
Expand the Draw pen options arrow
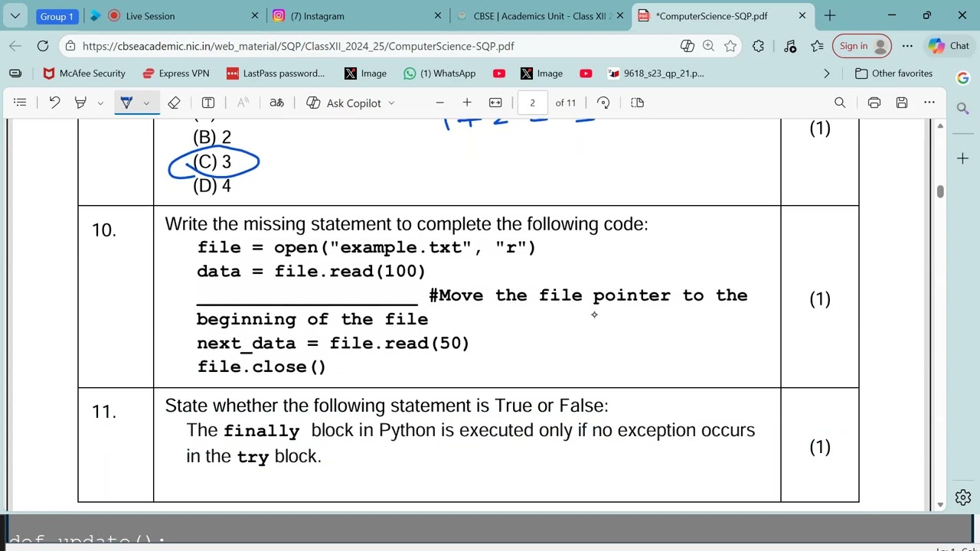click(x=146, y=103)
